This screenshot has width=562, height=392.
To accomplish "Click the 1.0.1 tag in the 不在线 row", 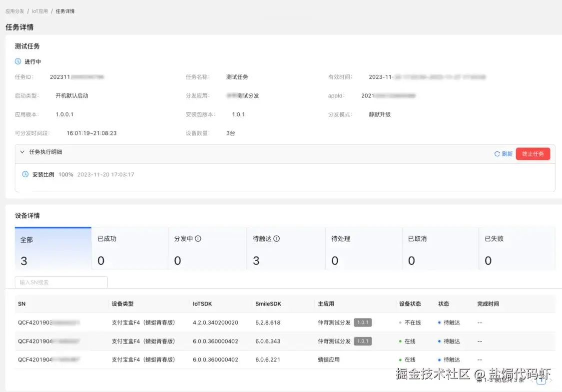I will pos(363,323).
